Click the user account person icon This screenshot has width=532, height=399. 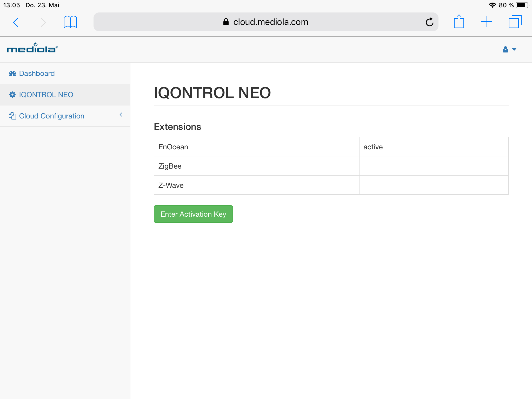(x=505, y=49)
